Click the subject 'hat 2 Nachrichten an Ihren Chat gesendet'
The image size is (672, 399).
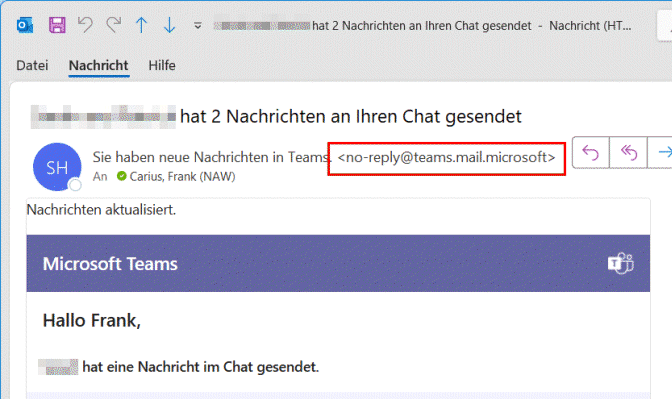pos(351,117)
